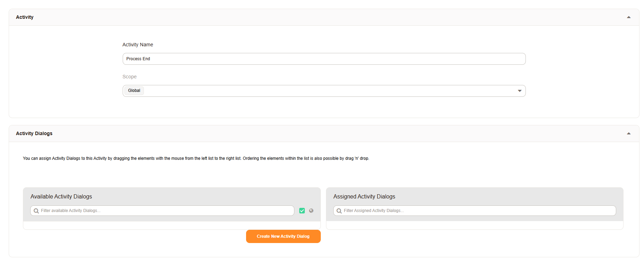Click magnifier icon in available dialogs filter
This screenshot has height=266, width=644.
[x=36, y=211]
